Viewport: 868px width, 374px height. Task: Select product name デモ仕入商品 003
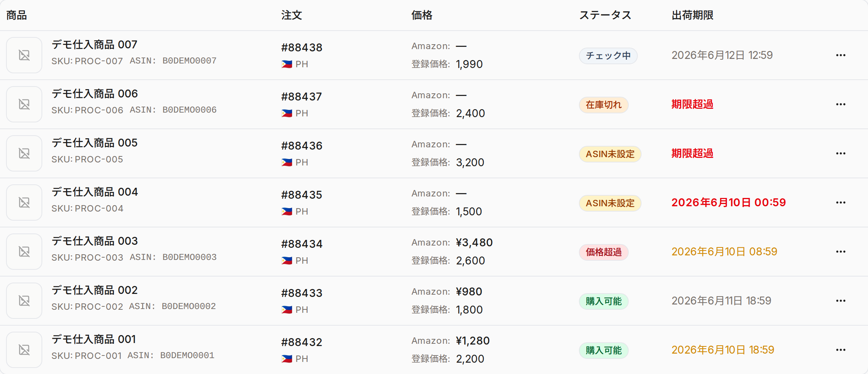pyautogui.click(x=94, y=241)
